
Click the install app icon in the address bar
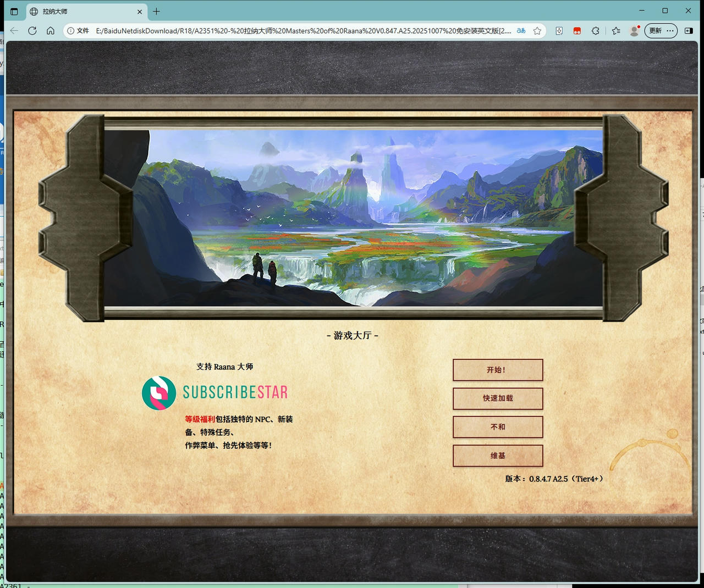559,31
